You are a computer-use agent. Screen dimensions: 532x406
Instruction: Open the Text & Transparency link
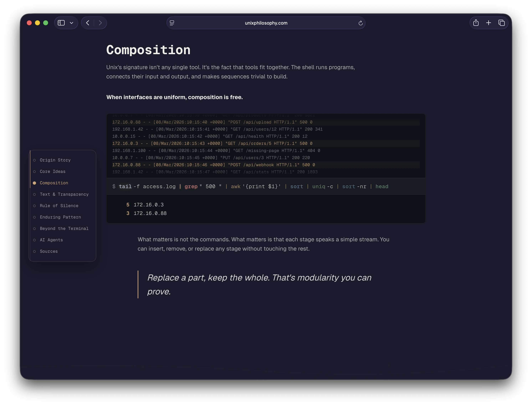click(64, 194)
